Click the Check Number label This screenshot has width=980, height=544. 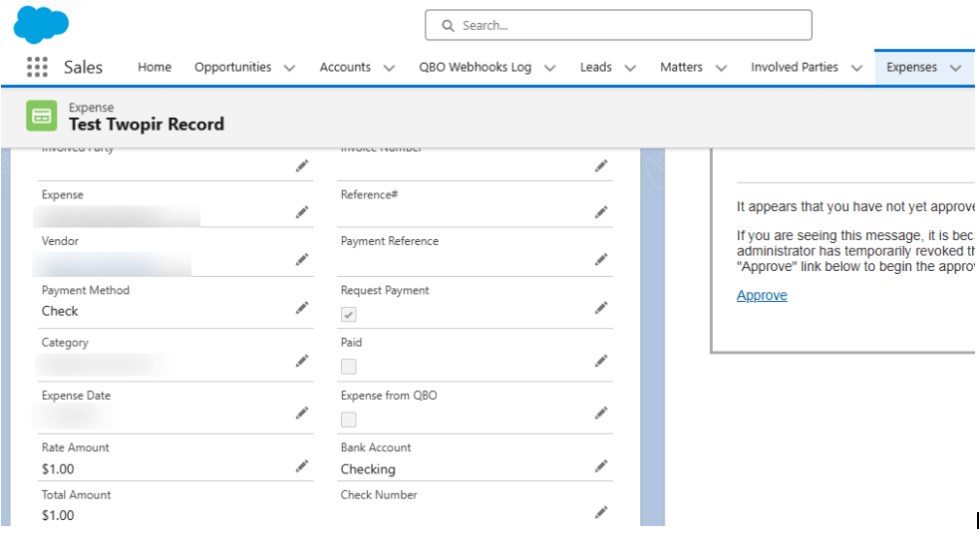pyautogui.click(x=379, y=494)
